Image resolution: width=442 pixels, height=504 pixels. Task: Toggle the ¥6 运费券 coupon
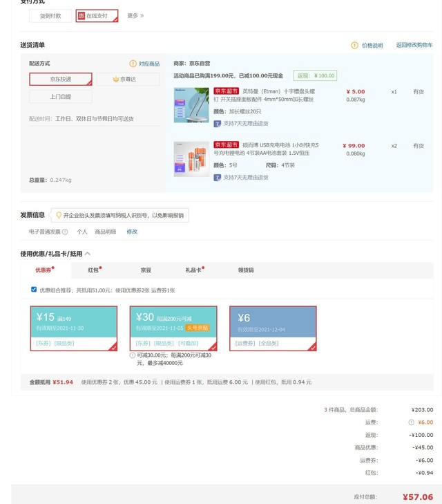coord(273,328)
